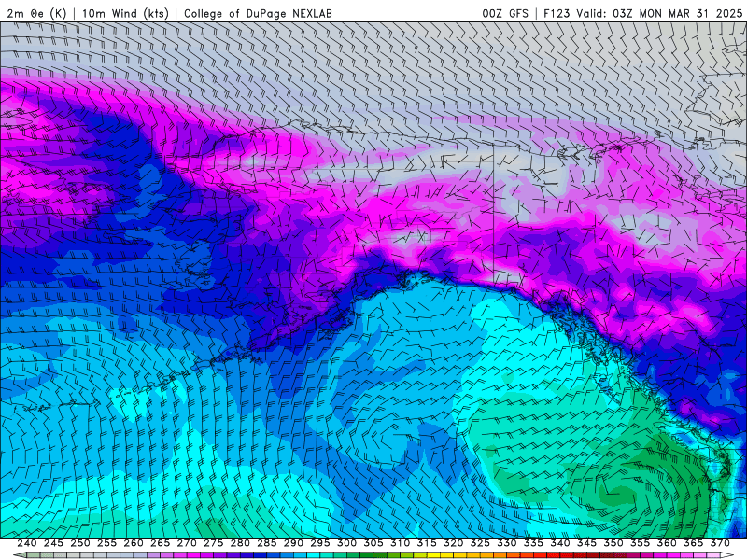Select the 320 colorbar scale label
This screenshot has height=560, width=747.
click(454, 543)
